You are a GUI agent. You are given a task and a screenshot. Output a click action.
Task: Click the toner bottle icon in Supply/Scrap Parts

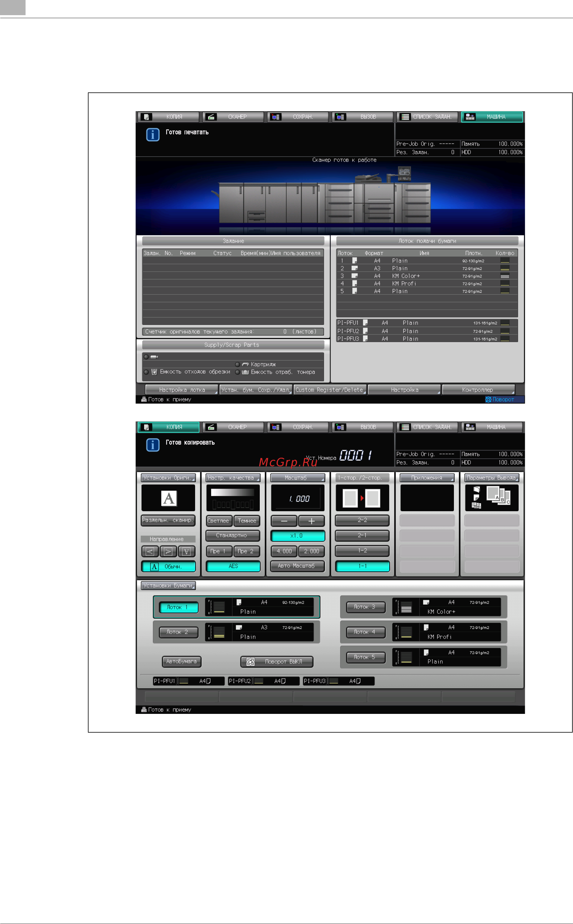point(154,357)
